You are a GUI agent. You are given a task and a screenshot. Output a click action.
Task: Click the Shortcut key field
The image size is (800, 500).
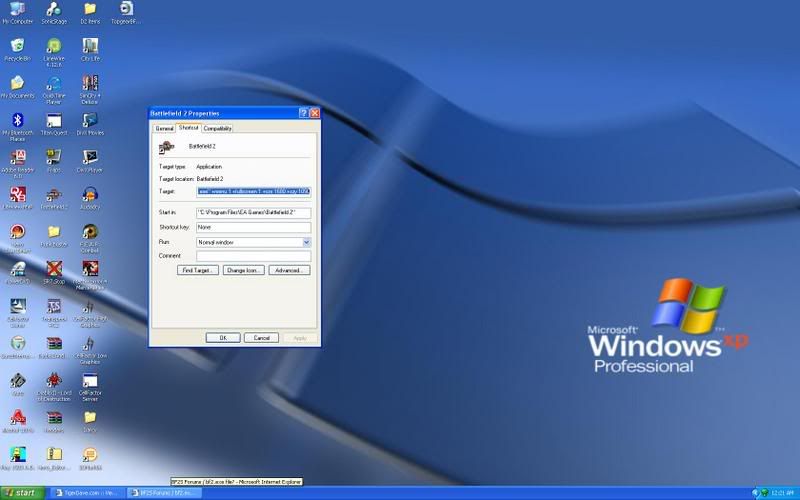pyautogui.click(x=253, y=227)
